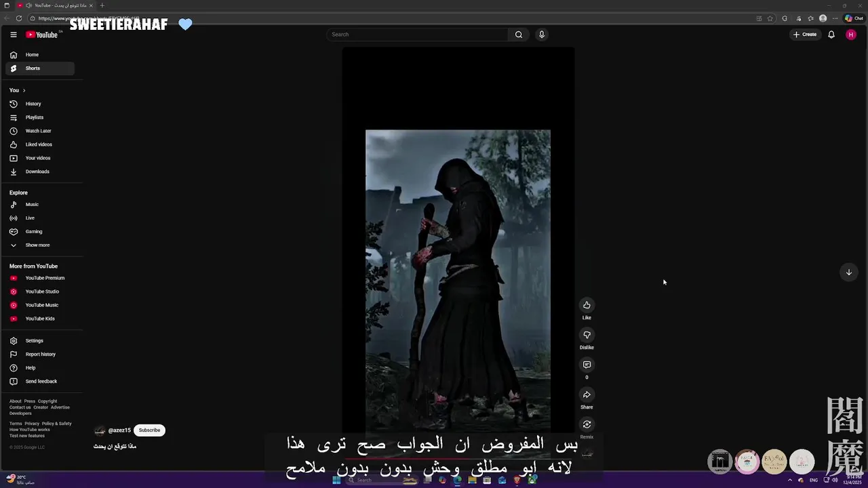The image size is (868, 488).
Task: Open Report history
Action: click(x=40, y=354)
